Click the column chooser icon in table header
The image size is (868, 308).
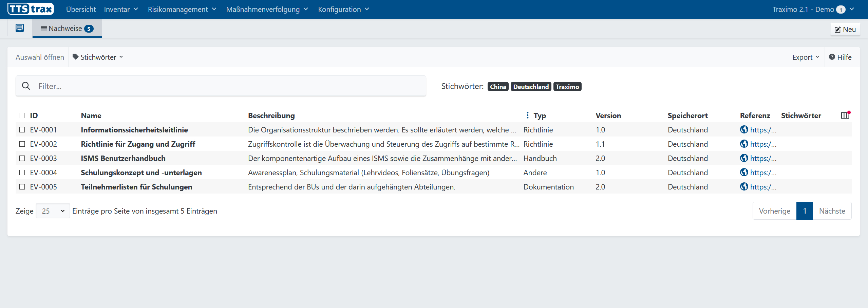click(845, 115)
